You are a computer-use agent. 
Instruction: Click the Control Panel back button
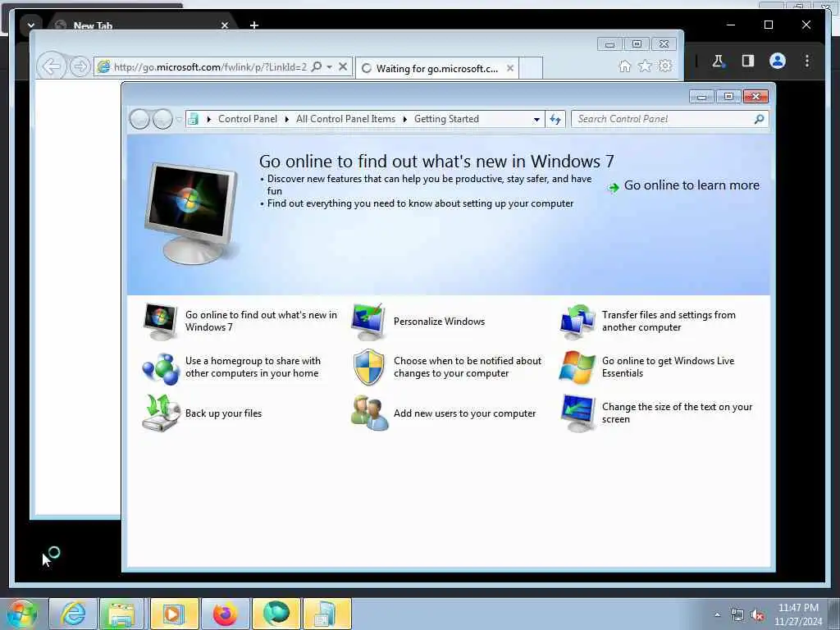click(x=139, y=119)
